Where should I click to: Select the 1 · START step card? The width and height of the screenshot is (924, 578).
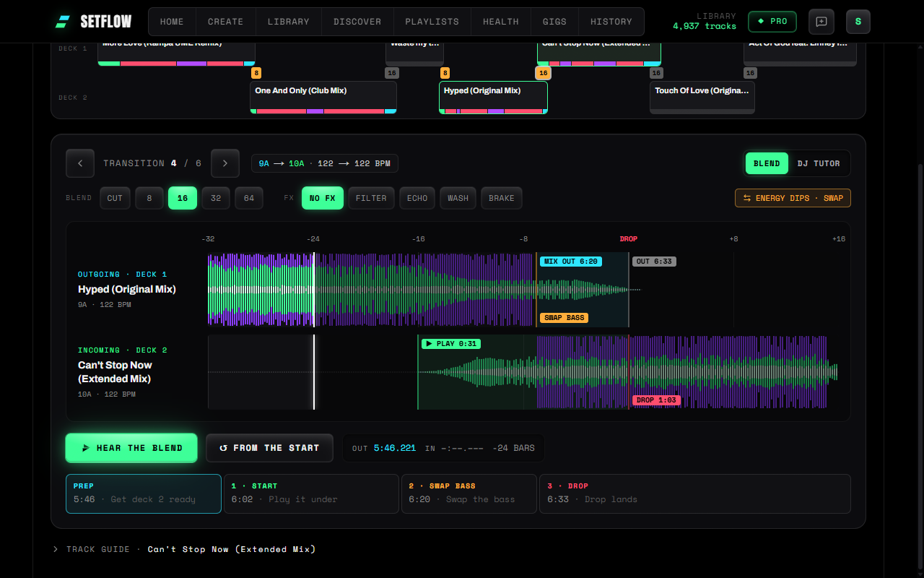point(311,493)
